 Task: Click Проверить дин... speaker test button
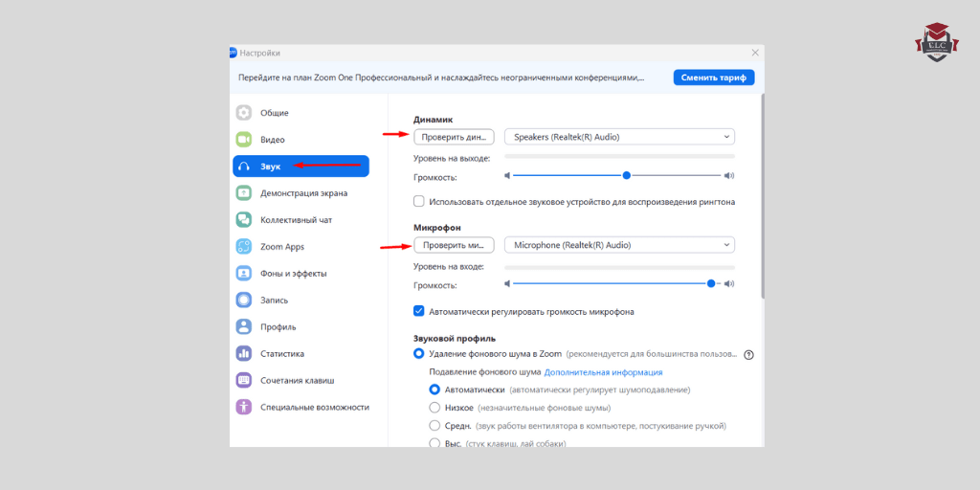tap(454, 137)
